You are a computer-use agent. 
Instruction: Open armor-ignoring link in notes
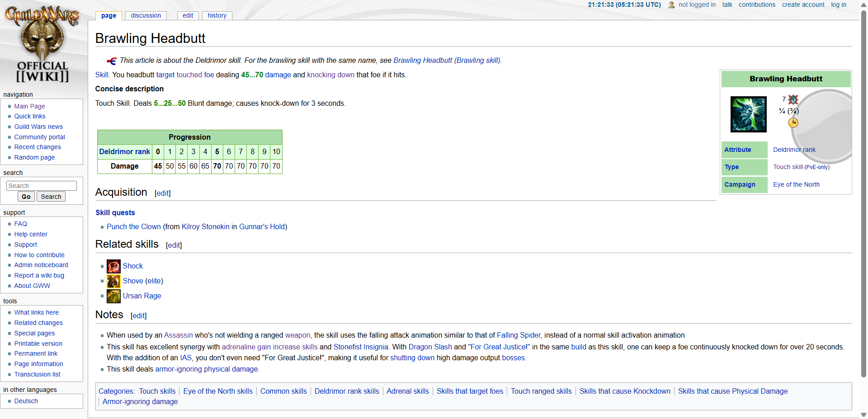(179, 369)
